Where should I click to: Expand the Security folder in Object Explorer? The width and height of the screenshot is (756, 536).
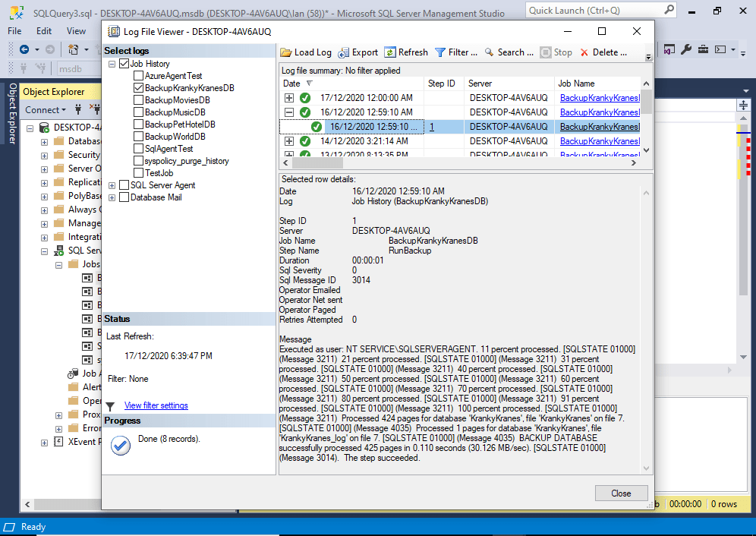point(44,156)
